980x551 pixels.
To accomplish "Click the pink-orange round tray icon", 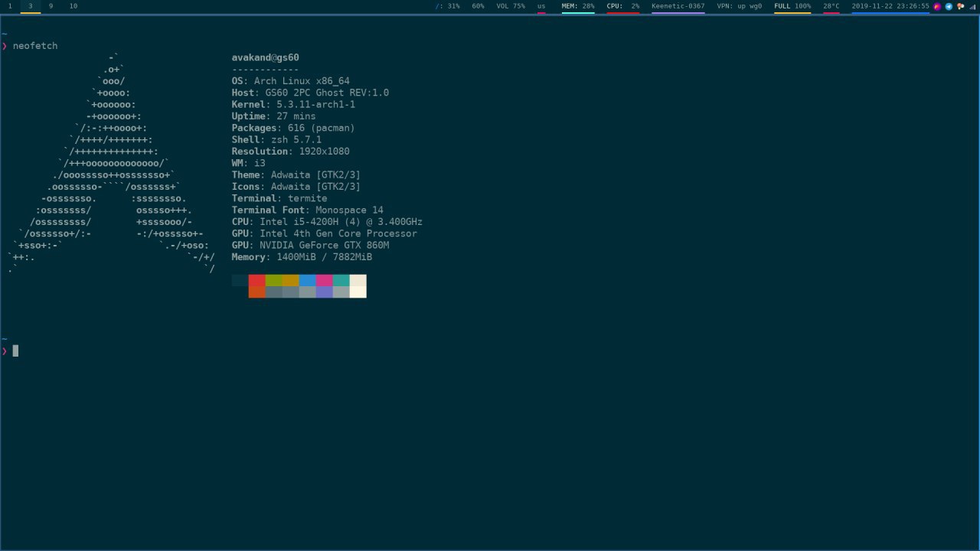I will point(937,6).
